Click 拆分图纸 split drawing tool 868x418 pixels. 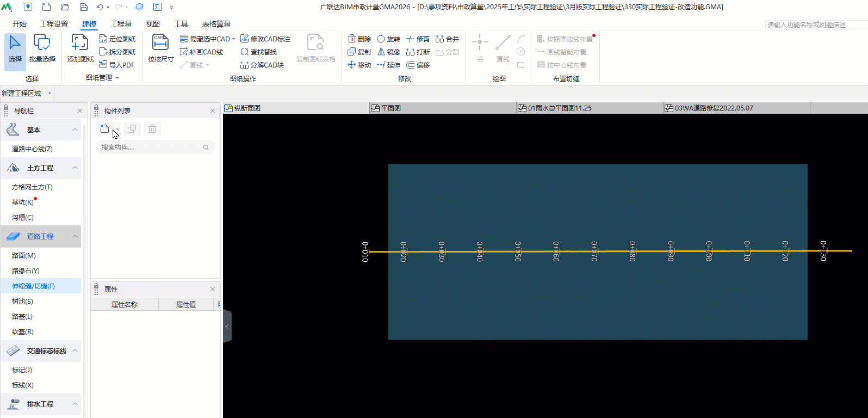117,52
